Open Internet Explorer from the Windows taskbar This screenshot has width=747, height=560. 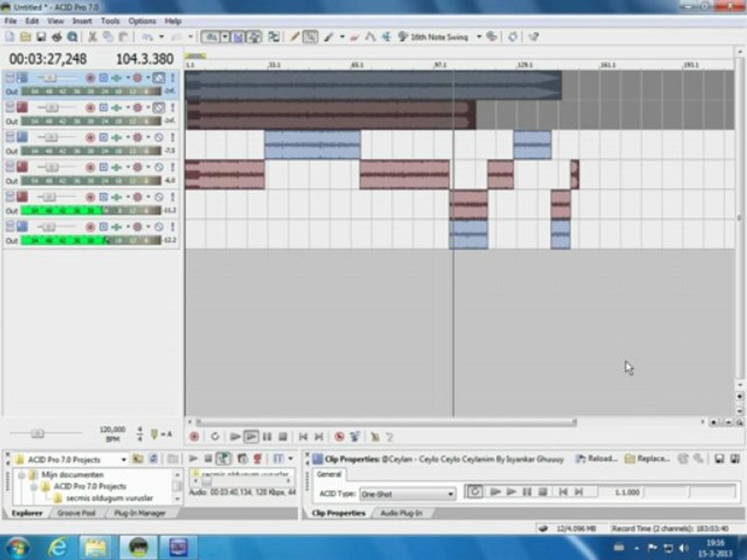[x=58, y=547]
